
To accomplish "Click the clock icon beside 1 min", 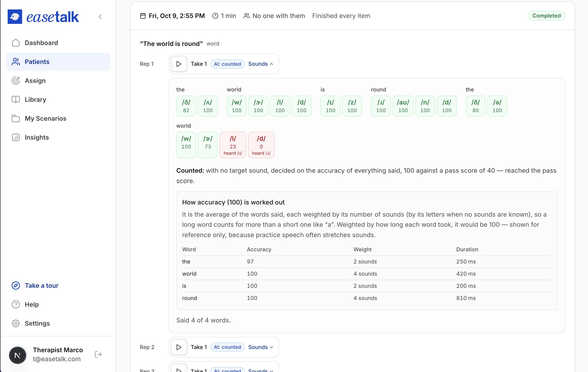I will pos(215,16).
